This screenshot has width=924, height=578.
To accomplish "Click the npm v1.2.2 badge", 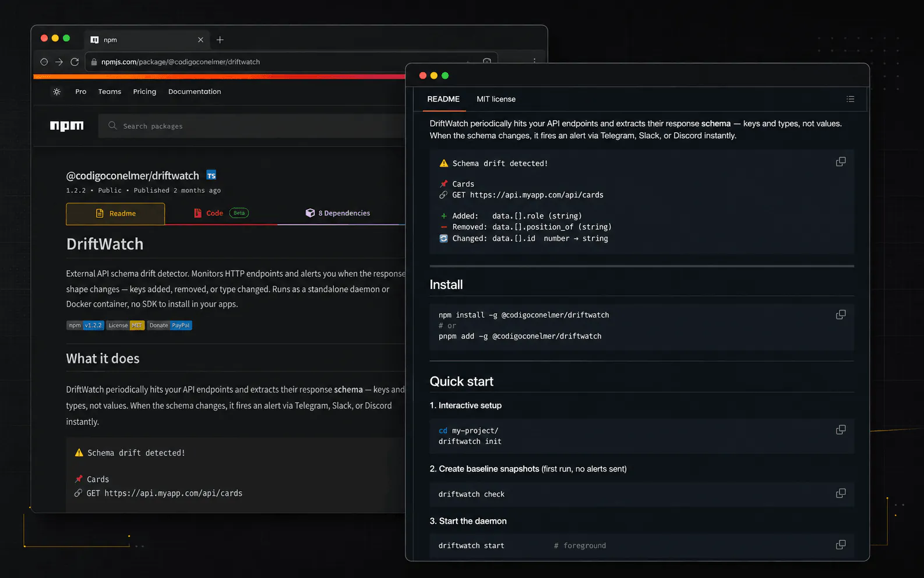I will point(85,325).
